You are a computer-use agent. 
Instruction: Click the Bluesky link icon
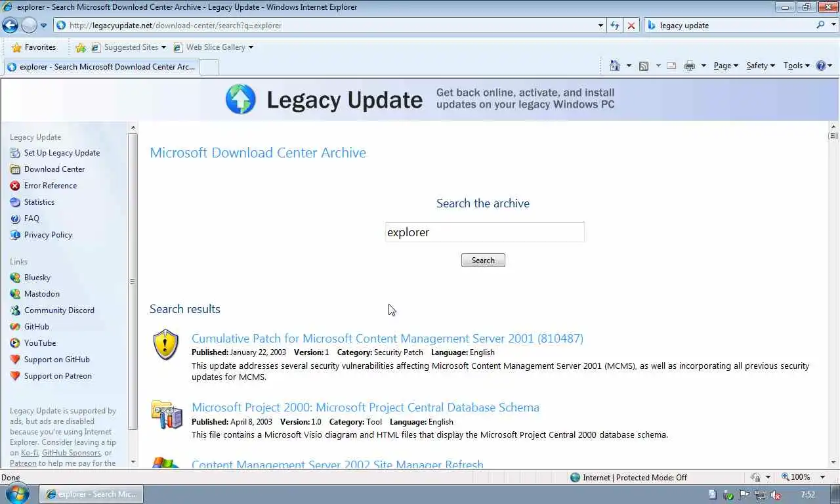(x=15, y=278)
